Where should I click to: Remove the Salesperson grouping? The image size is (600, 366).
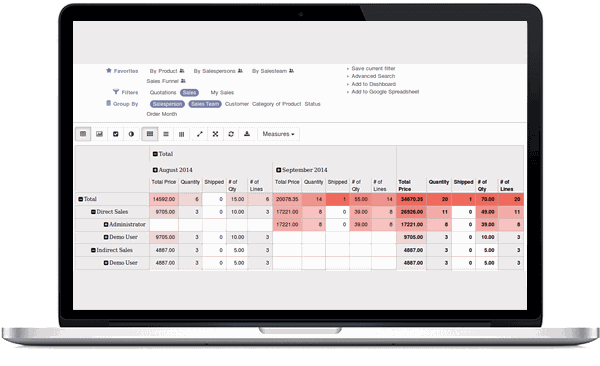pyautogui.click(x=167, y=104)
